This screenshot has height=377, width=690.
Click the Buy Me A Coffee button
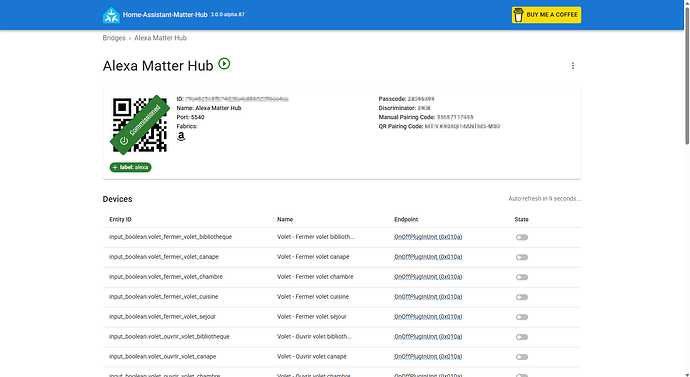coord(546,15)
